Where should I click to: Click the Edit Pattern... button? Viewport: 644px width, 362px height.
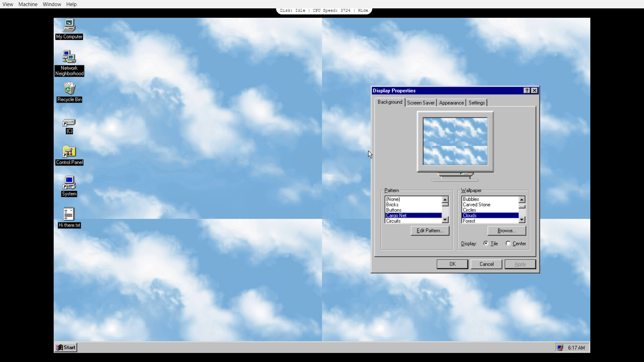click(430, 231)
